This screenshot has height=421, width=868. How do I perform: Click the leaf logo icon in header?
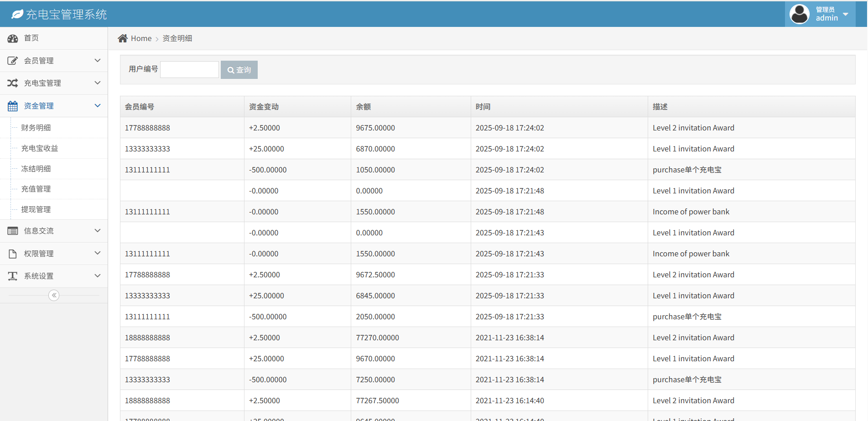(x=17, y=15)
